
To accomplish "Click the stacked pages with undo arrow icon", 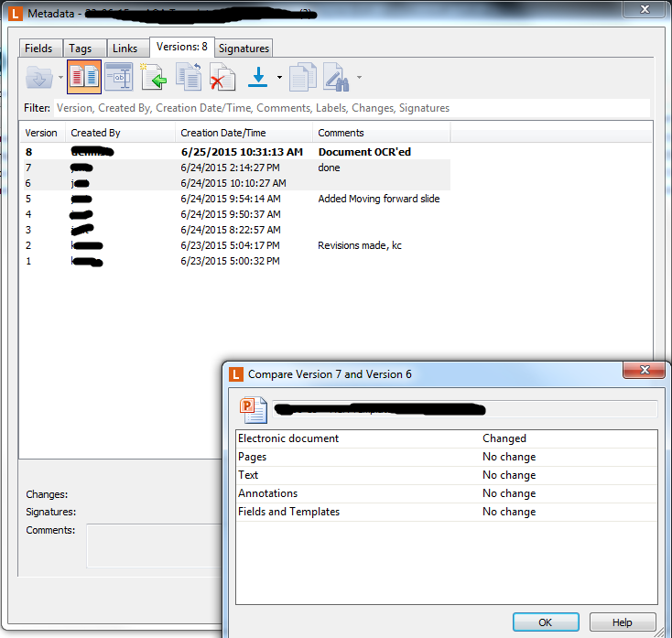I will pyautogui.click(x=189, y=77).
